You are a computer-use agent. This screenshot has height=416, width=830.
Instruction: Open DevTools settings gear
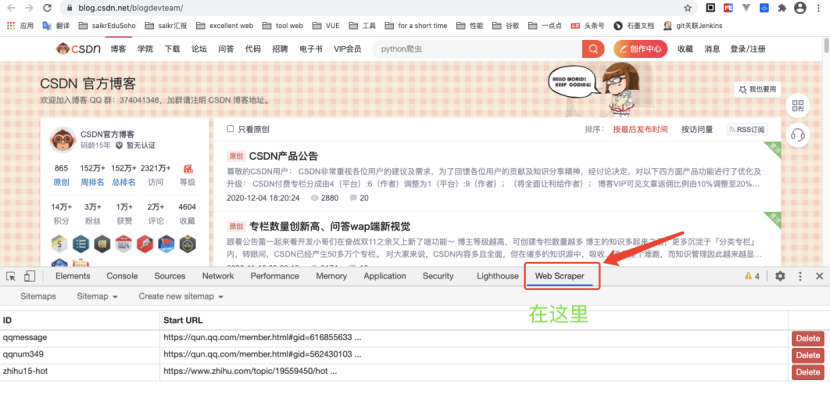tap(780, 276)
